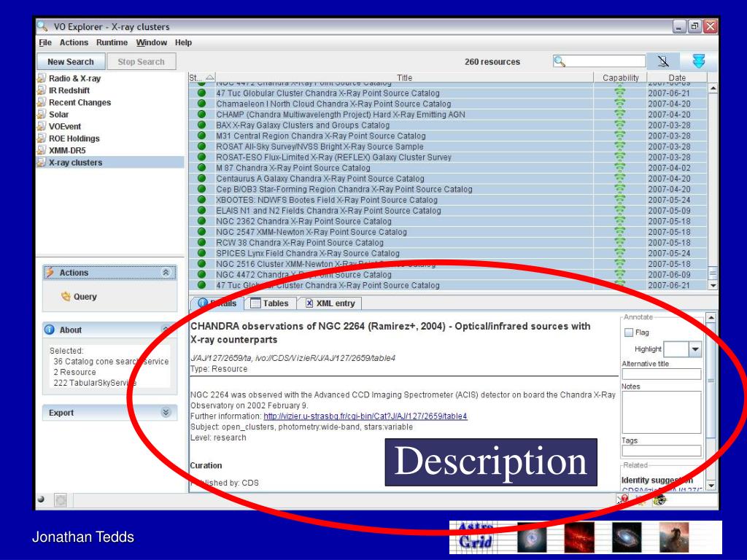
Task: Click the date 2007-04-02 in the M 87 row
Action: click(x=669, y=168)
